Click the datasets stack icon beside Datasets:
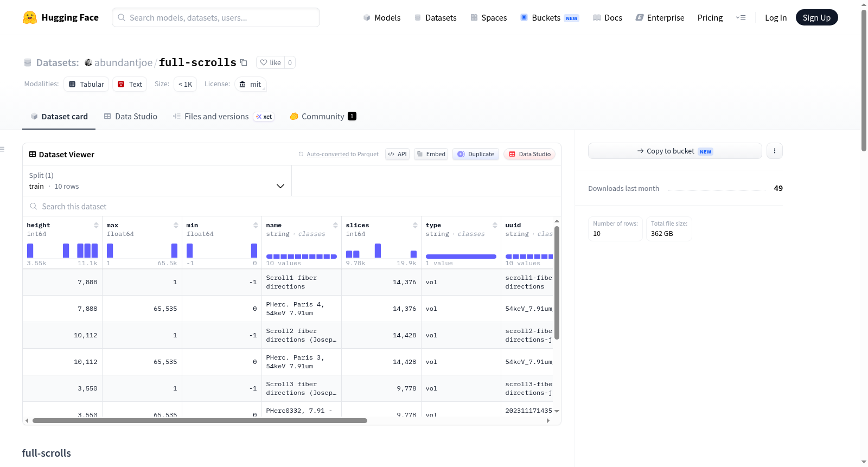The width and height of the screenshot is (868, 467). point(28,62)
